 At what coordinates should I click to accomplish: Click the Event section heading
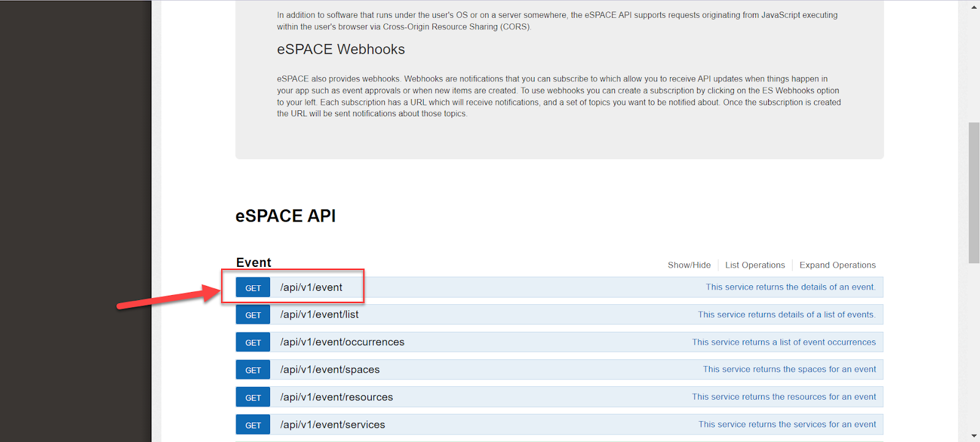point(254,263)
